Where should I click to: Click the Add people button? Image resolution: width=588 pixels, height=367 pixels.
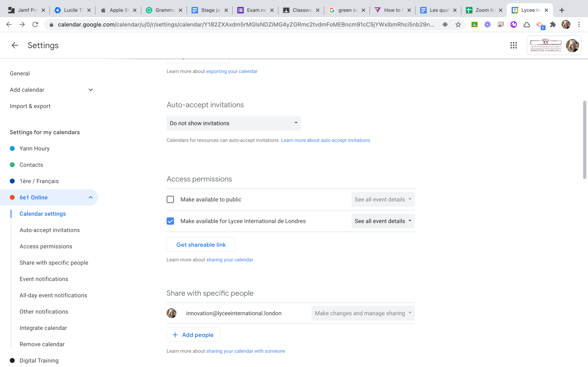193,335
